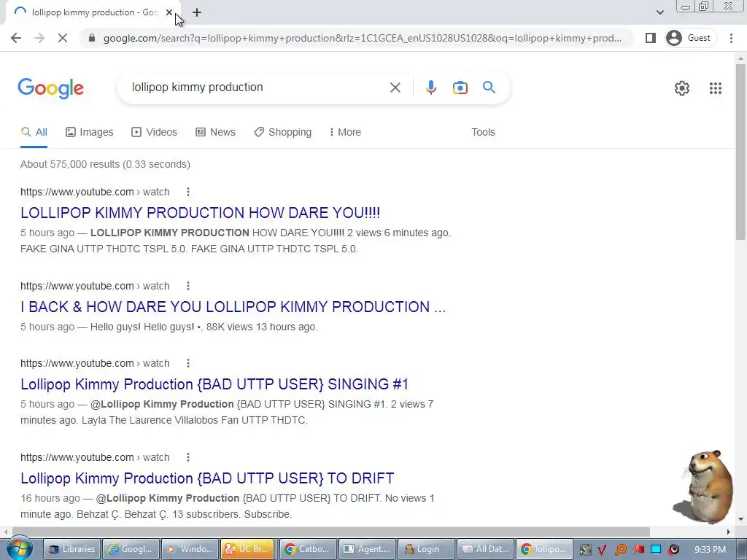747x560 pixels.
Task: Click the vertical scrollbar thumb
Action: pos(740,152)
